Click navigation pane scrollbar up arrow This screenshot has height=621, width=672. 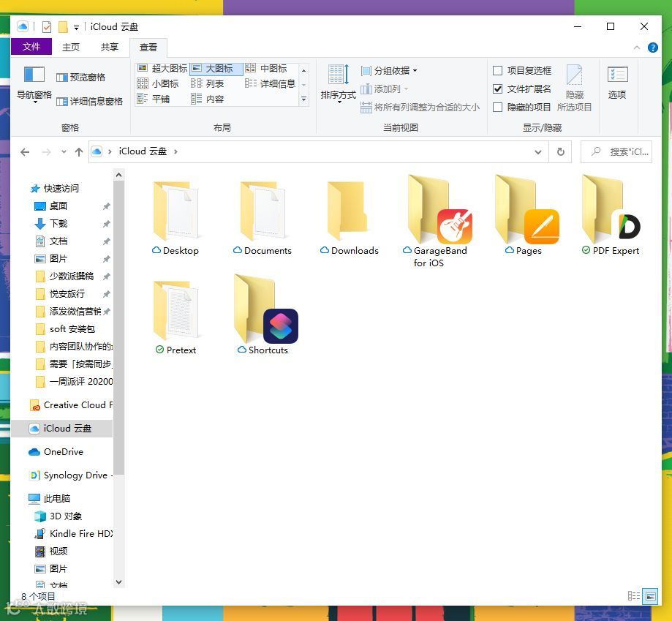pos(118,175)
